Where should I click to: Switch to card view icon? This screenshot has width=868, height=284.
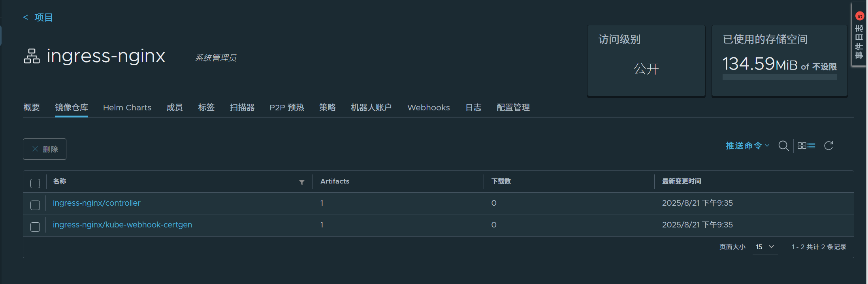coord(802,146)
